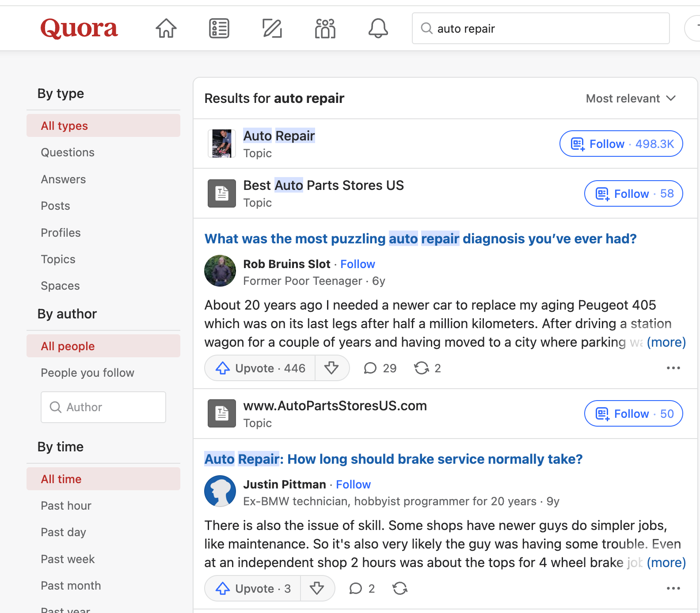Select the Answers filter in sidebar

coord(63,179)
